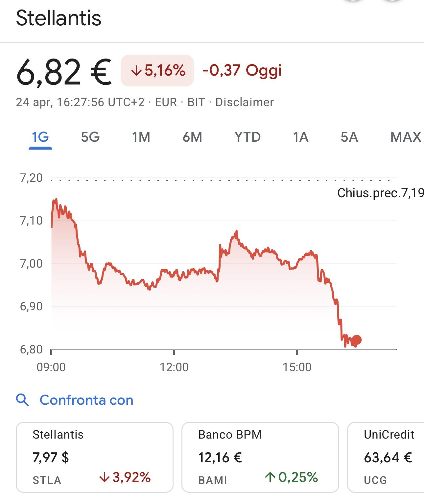Click the red current-price dot on chart

point(357,340)
